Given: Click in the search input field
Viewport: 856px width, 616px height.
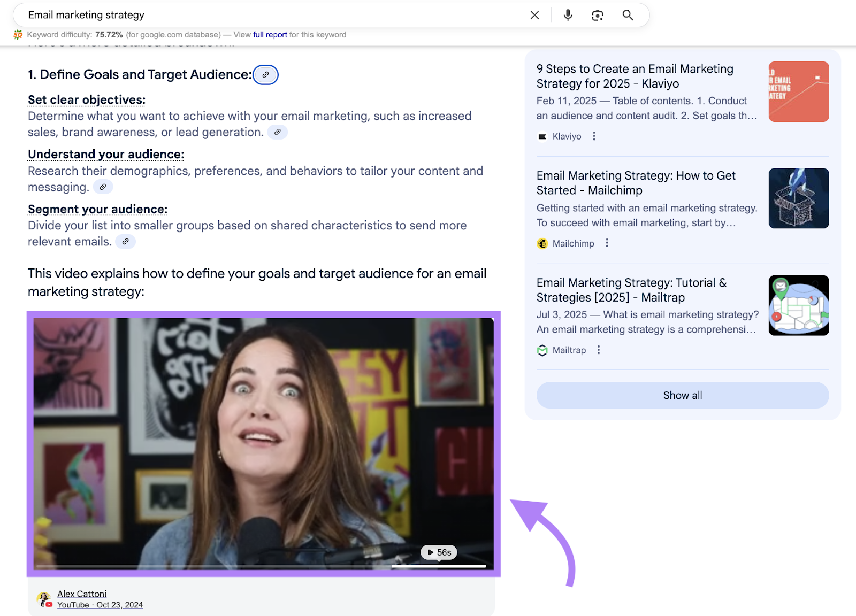Looking at the screenshot, I should [x=267, y=15].
